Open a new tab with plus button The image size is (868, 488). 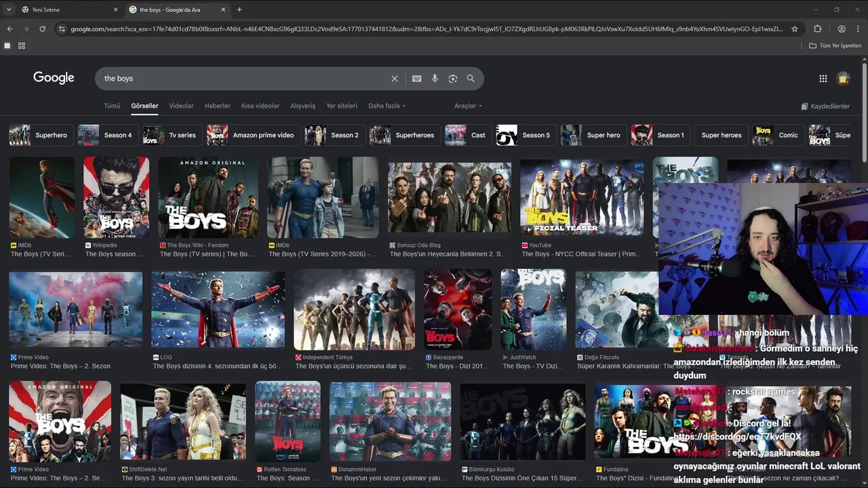[239, 9]
